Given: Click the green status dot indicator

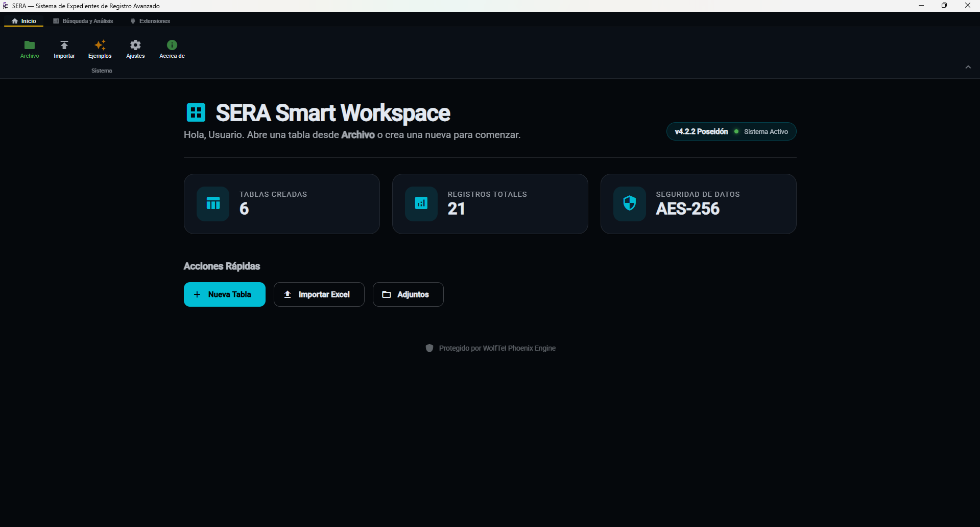Looking at the screenshot, I should pyautogui.click(x=736, y=131).
